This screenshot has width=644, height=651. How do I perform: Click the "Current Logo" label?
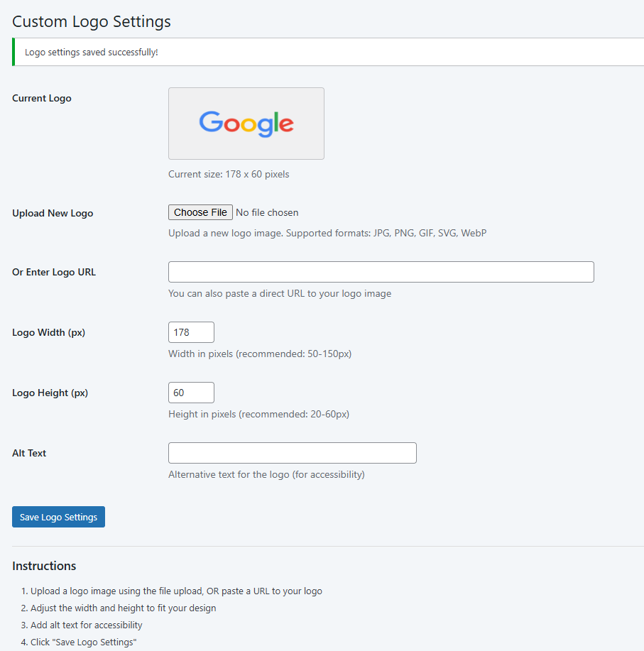pyautogui.click(x=42, y=98)
